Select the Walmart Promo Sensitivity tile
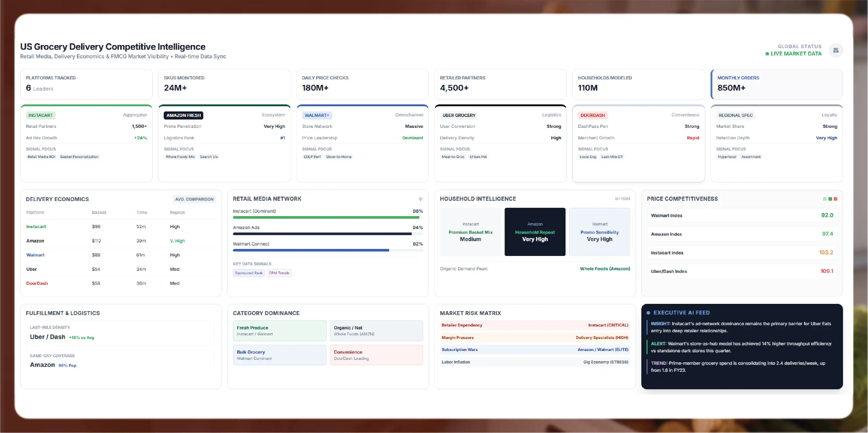 (x=599, y=232)
